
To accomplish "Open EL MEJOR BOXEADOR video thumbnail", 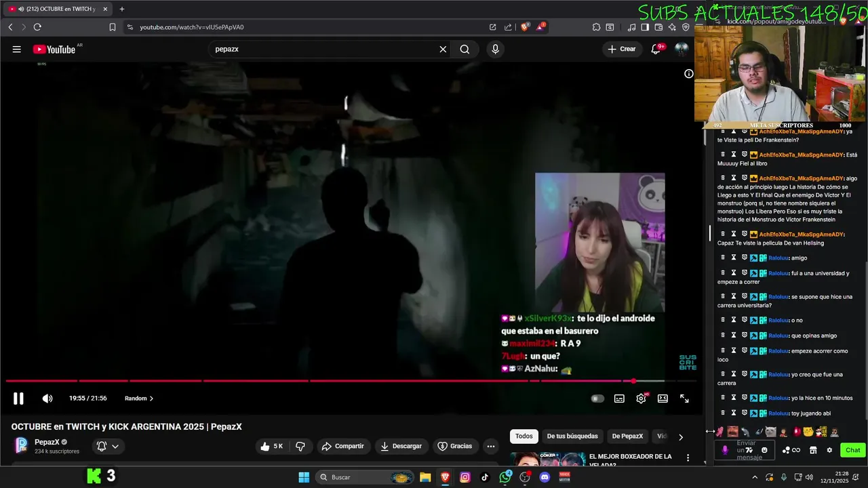I will click(x=547, y=459).
